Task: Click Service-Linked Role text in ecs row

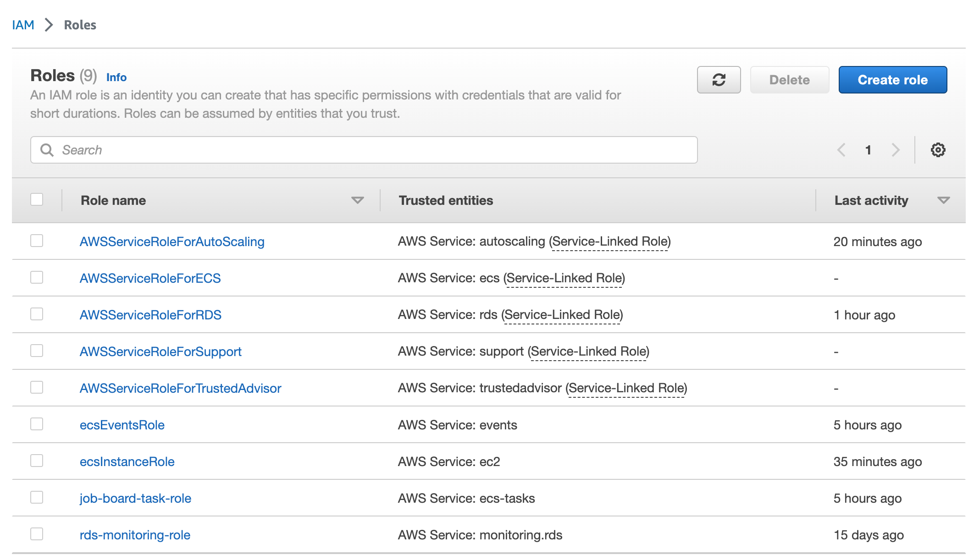Action: 564,278
